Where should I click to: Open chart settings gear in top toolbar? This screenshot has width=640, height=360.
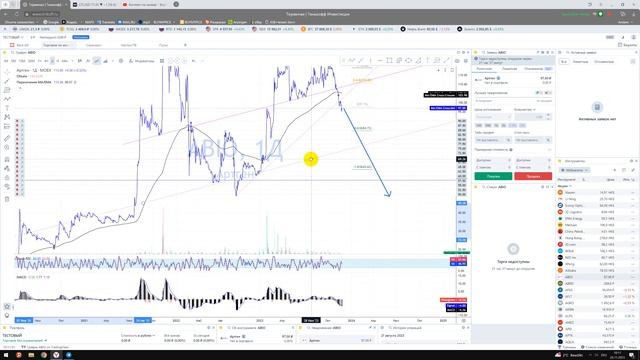121,61
